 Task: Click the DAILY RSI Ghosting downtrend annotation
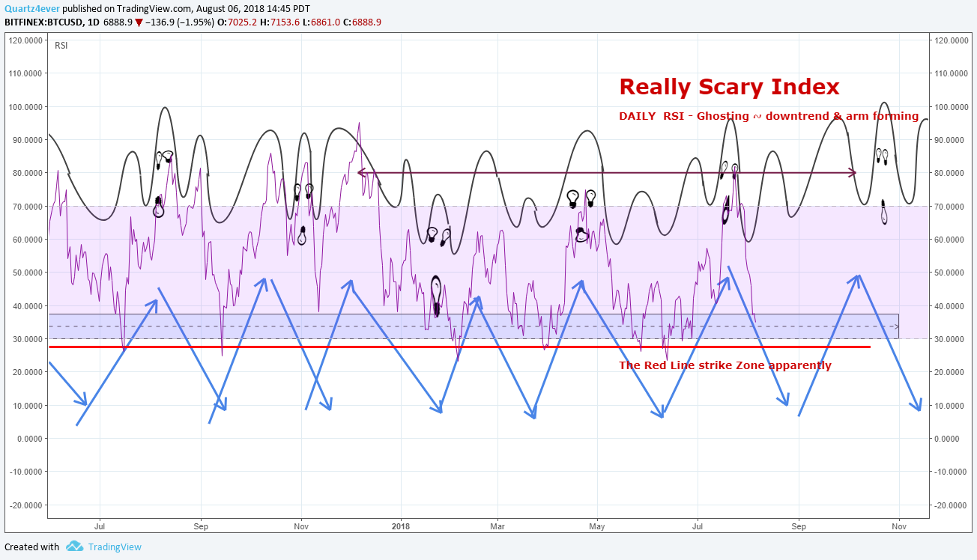click(769, 116)
